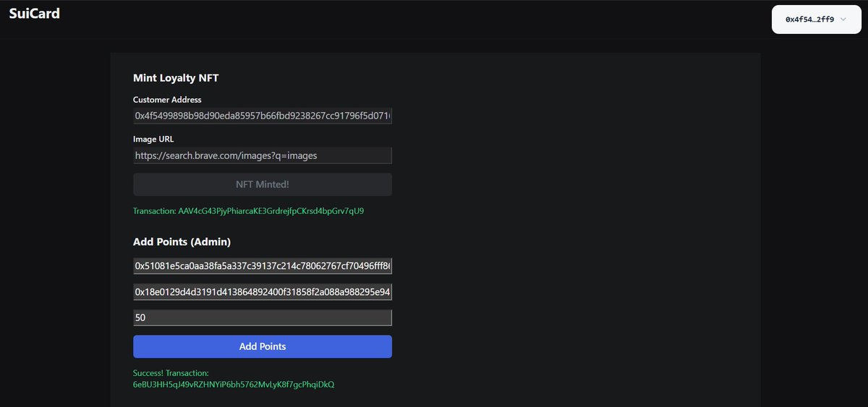Click the NFT Minted! button
Viewport: 868px width, 407px height.
[263, 184]
